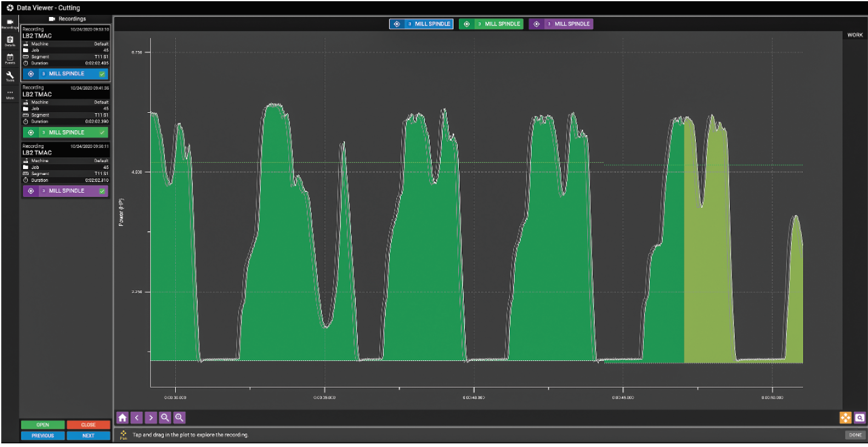
Task: Click the zoom in magnifier icon
Action: (179, 417)
